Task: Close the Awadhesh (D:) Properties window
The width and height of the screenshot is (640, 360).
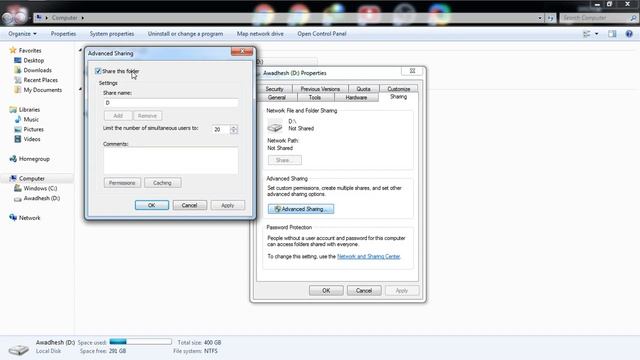Action: pyautogui.click(x=412, y=71)
